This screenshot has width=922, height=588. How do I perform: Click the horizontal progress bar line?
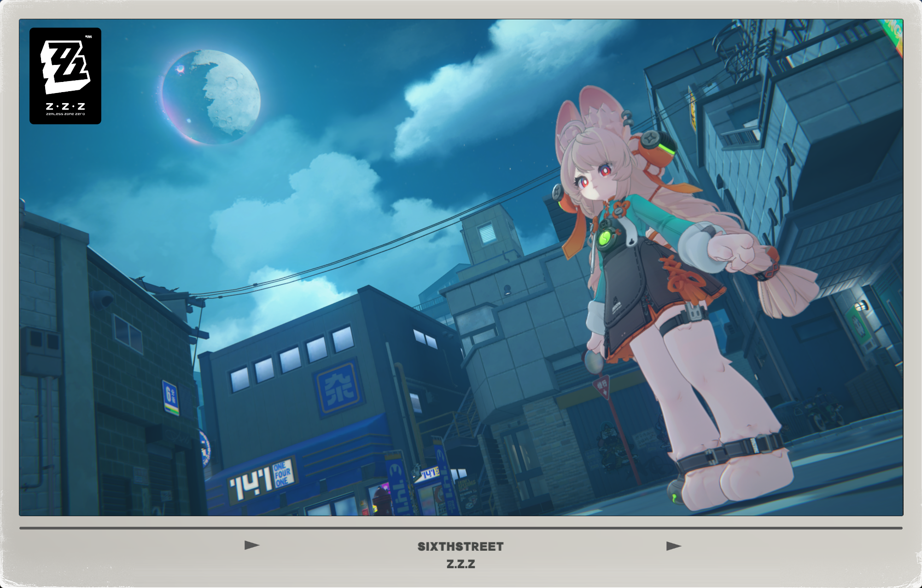click(461, 528)
